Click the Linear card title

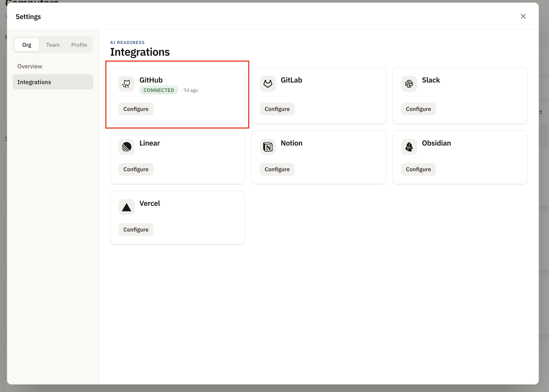click(150, 143)
